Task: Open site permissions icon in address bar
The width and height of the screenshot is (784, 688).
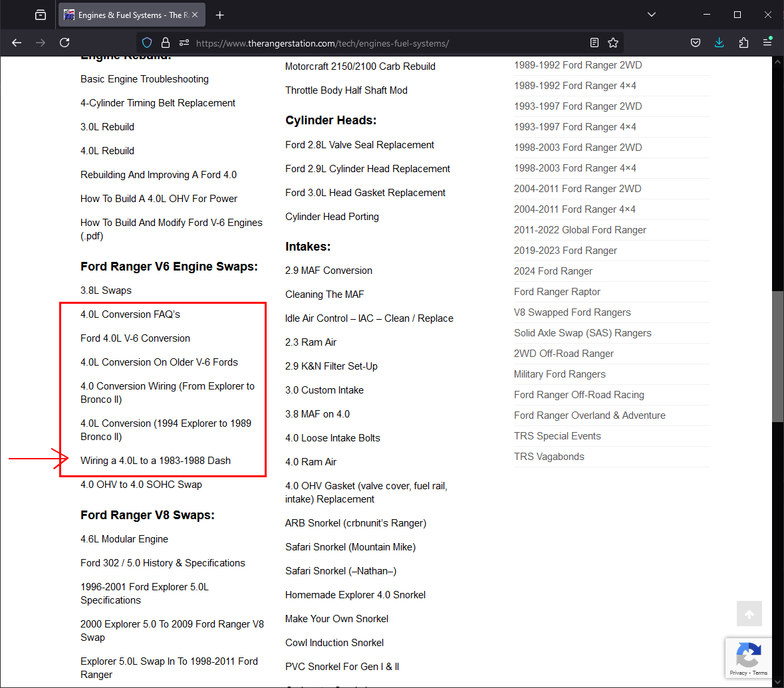Action: (184, 43)
